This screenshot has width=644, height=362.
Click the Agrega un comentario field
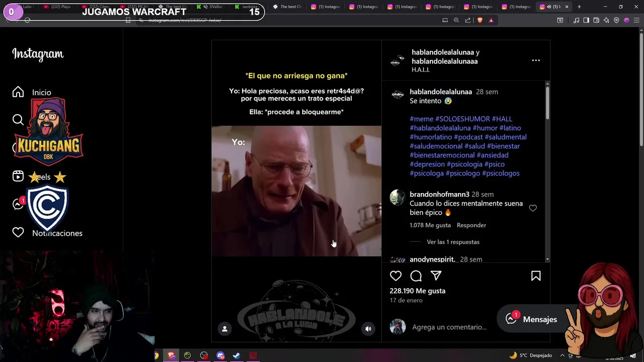[x=449, y=327]
